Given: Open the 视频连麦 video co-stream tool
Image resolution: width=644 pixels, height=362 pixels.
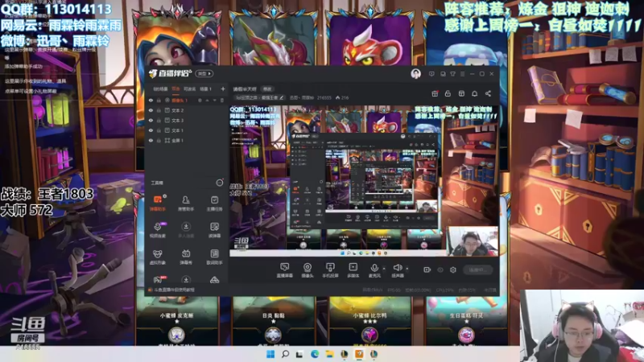Looking at the screenshot, I should (158, 230).
